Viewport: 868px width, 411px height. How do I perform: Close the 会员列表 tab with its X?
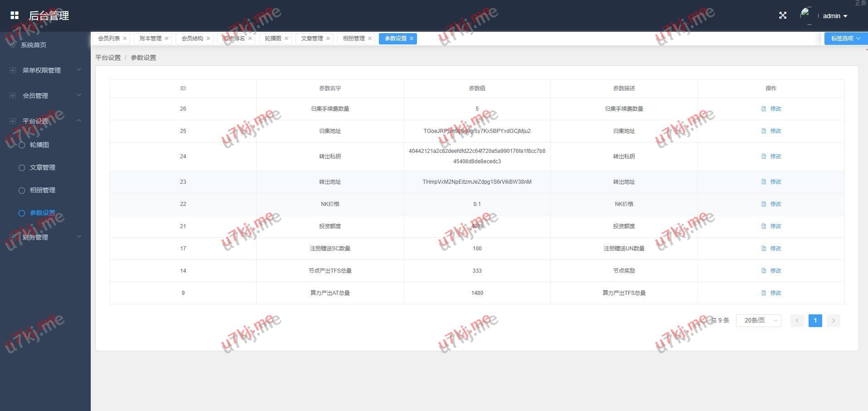125,39
